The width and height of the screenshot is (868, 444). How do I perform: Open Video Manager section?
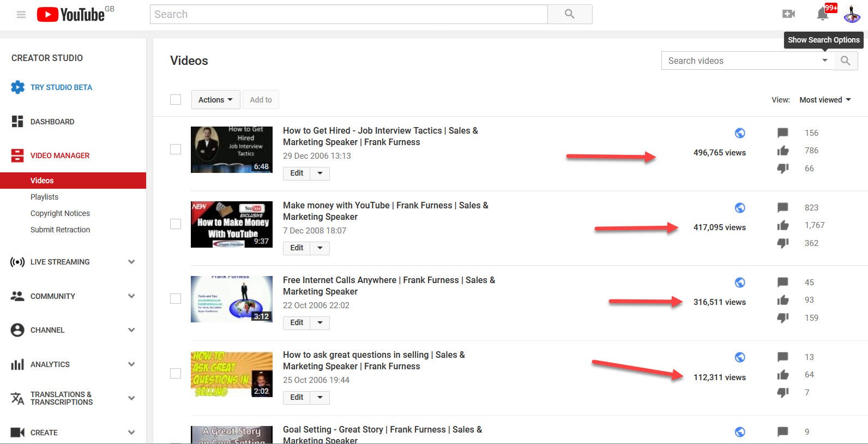pos(60,155)
